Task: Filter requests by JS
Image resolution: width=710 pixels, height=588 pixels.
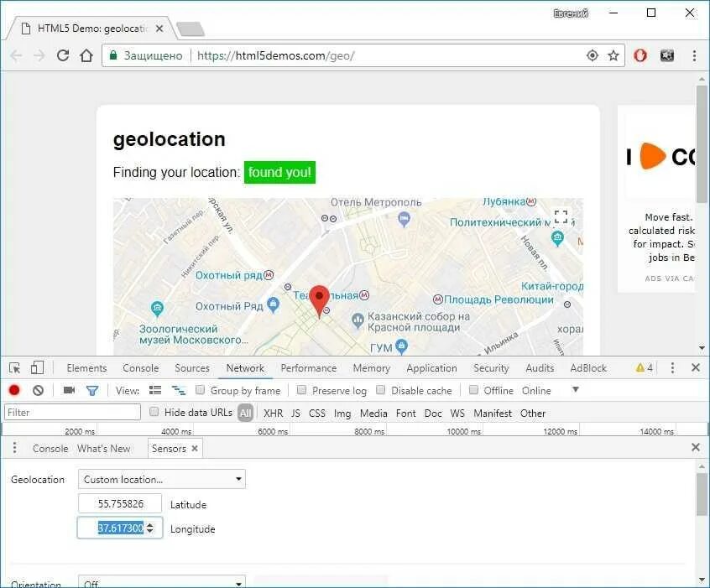Action: pyautogui.click(x=295, y=413)
